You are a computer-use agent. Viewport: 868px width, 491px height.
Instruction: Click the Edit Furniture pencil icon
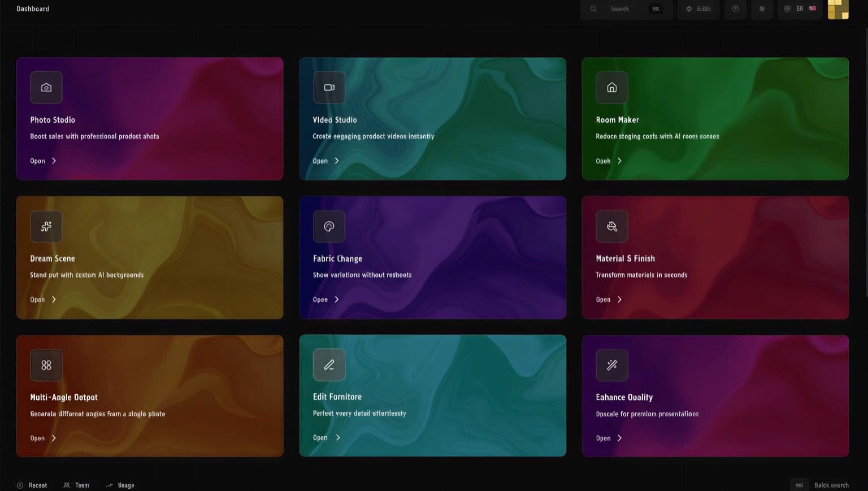point(329,365)
